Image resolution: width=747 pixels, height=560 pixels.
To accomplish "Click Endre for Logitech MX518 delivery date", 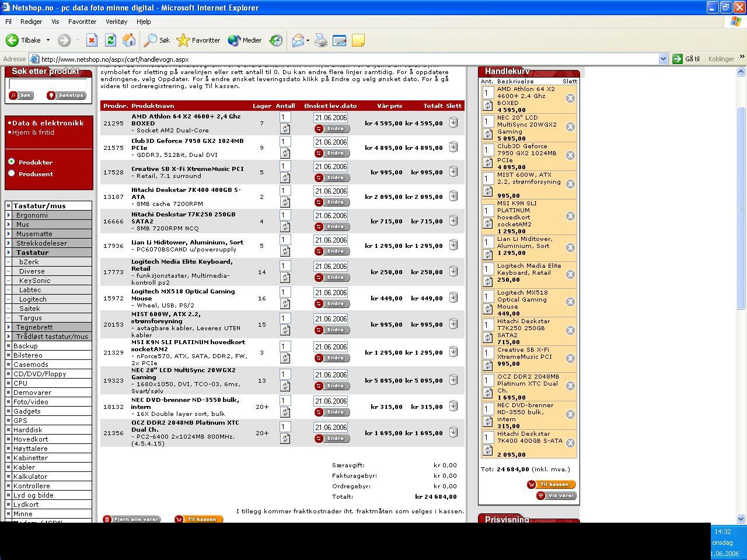I will (332, 304).
